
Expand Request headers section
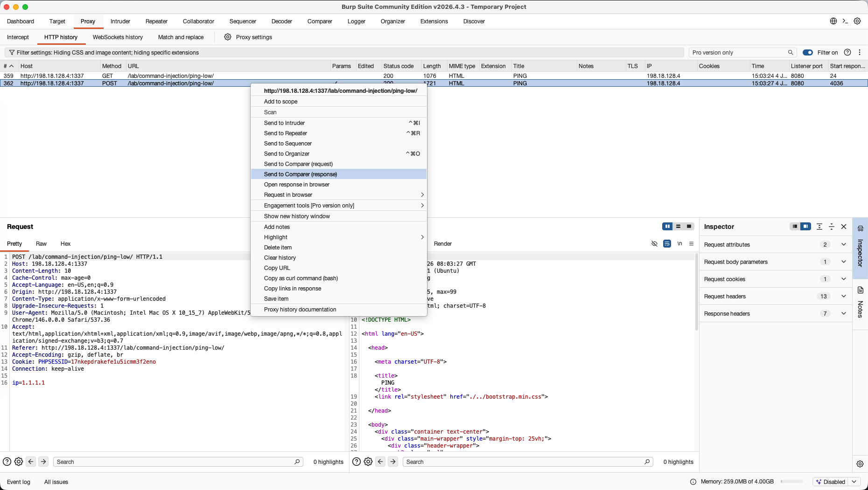point(844,296)
